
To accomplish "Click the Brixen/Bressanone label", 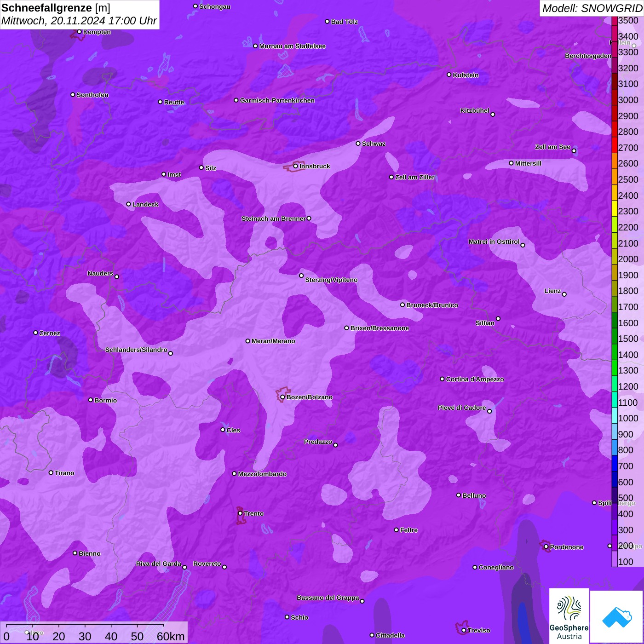I will pyautogui.click(x=379, y=328).
